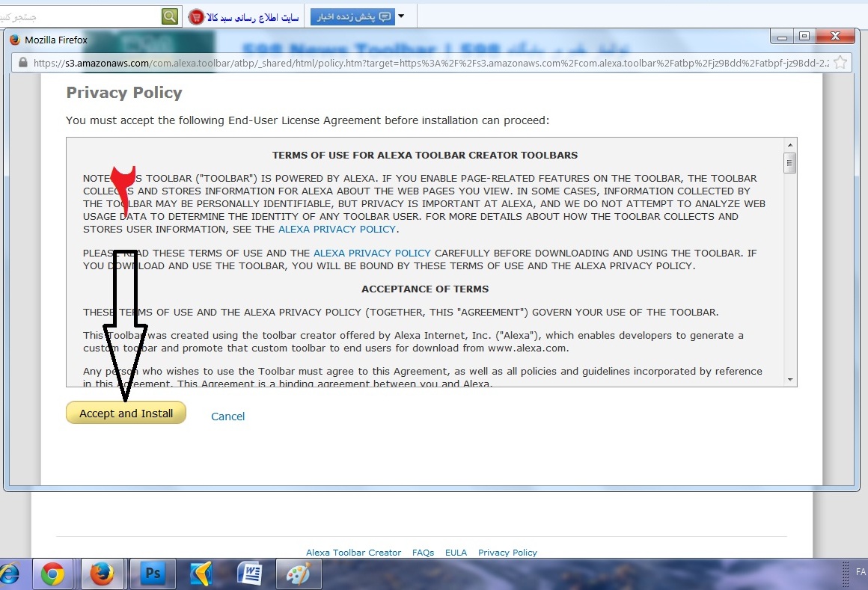Click the address bar URL field

(431, 63)
